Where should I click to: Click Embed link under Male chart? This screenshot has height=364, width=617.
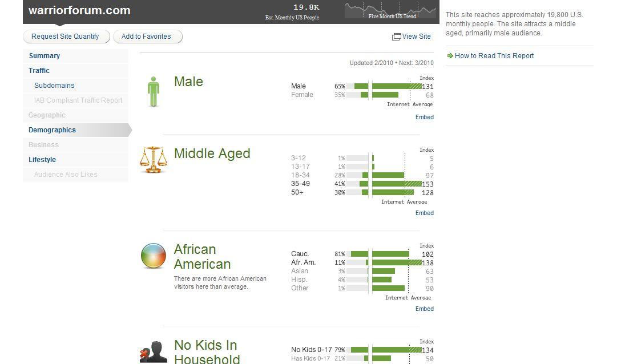tap(424, 117)
